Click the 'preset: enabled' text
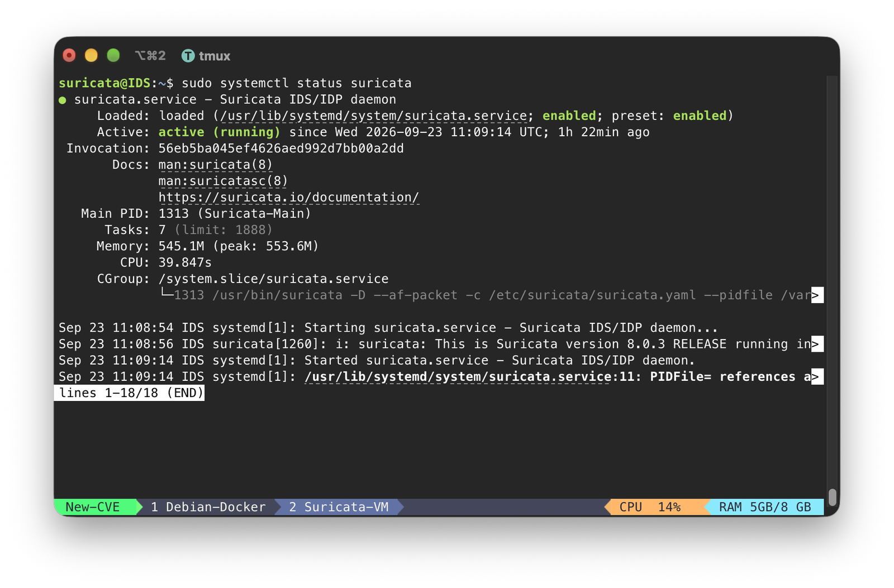Viewport: 894px width, 588px height. (x=669, y=116)
